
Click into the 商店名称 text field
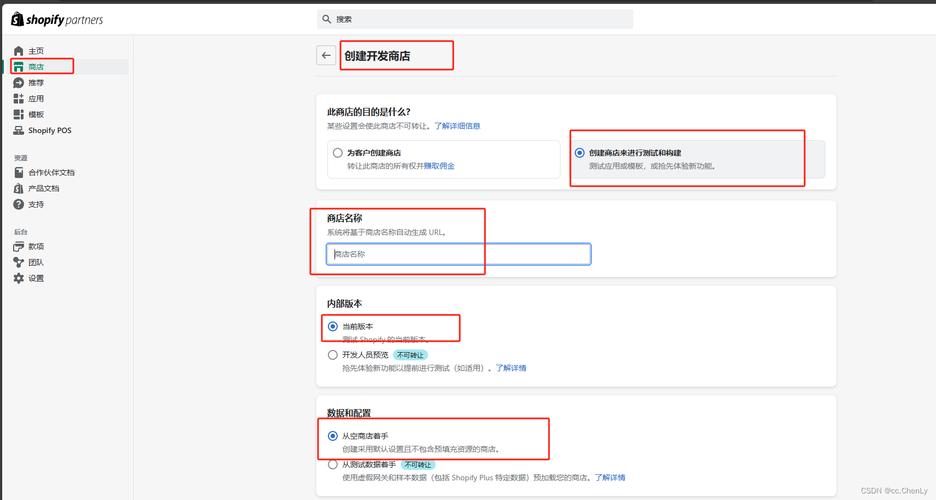click(458, 254)
